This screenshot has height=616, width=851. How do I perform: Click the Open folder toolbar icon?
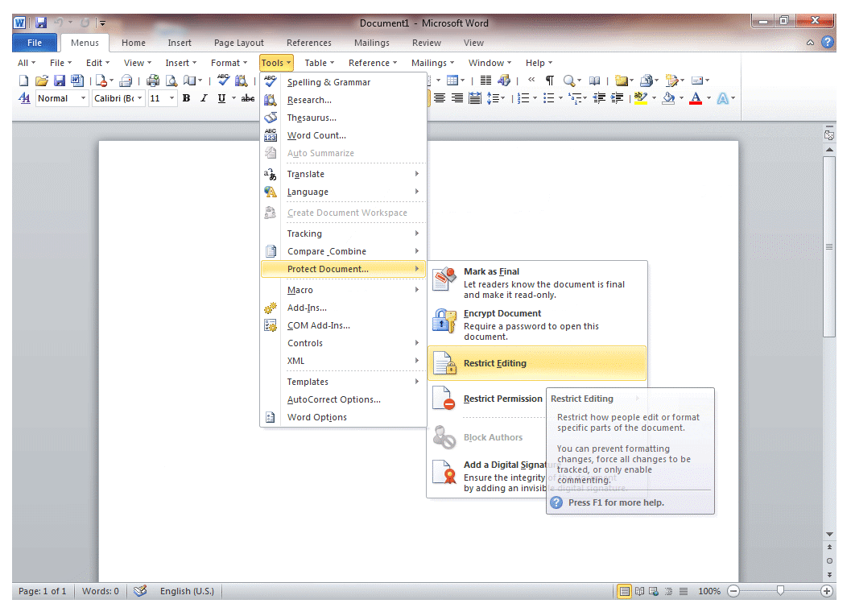[42, 81]
